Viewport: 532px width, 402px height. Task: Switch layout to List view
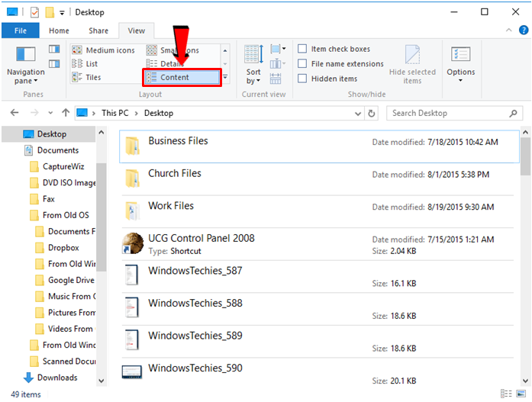(x=85, y=64)
